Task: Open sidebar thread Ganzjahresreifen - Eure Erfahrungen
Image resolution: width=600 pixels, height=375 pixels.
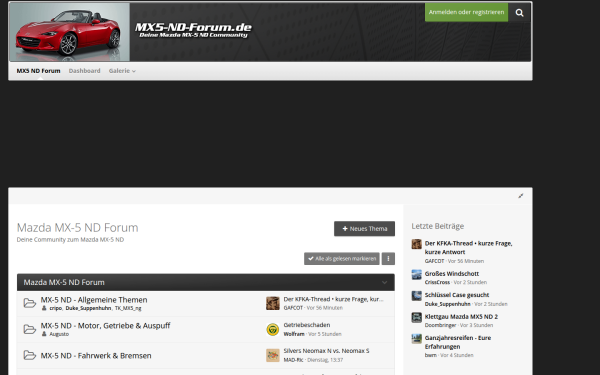Action: tap(458, 342)
